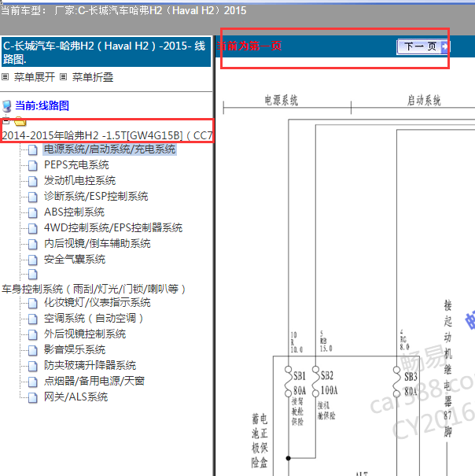This screenshot has height=476, width=475.
Task: Click page icon beside 安全气囊系统
Action: click(x=33, y=260)
